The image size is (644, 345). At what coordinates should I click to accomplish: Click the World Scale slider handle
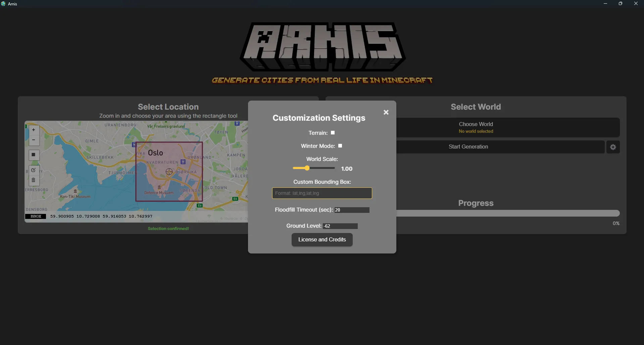(307, 168)
